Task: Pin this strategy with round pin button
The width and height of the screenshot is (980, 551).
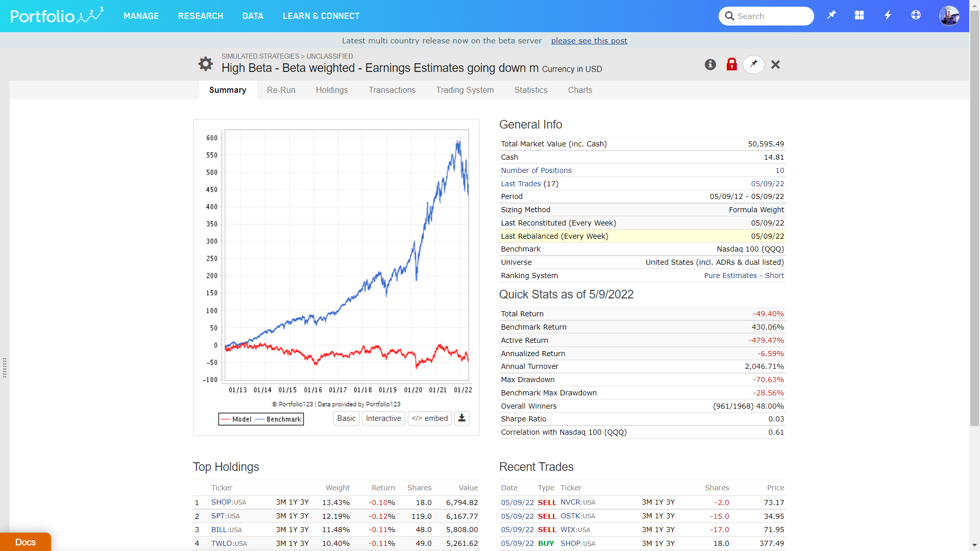Action: pos(753,64)
